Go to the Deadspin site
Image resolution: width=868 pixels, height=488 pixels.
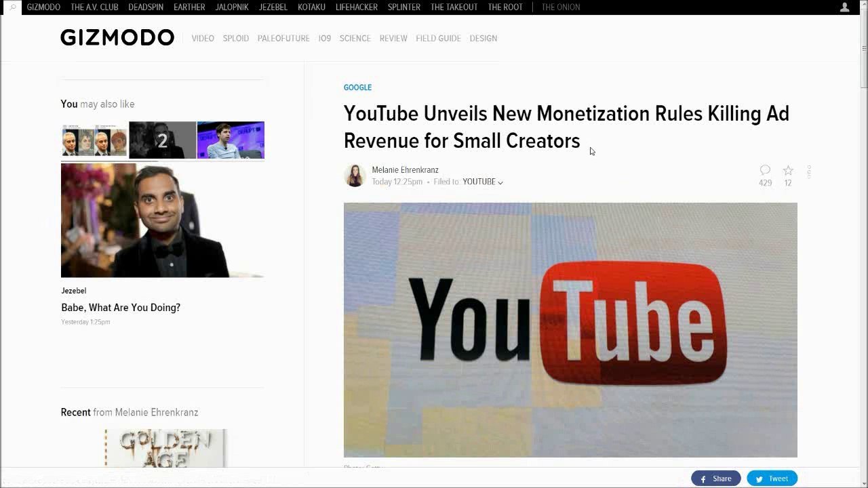(x=146, y=7)
